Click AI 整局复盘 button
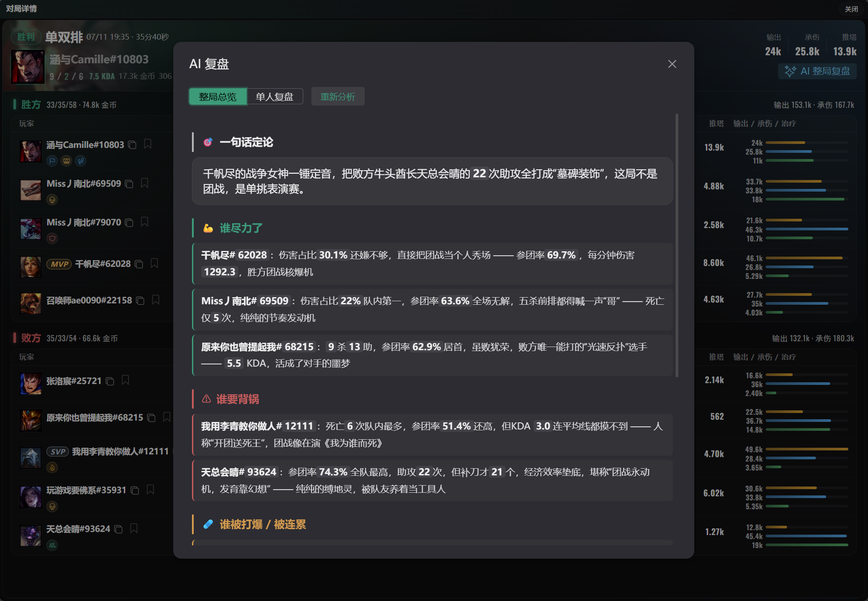 click(817, 71)
